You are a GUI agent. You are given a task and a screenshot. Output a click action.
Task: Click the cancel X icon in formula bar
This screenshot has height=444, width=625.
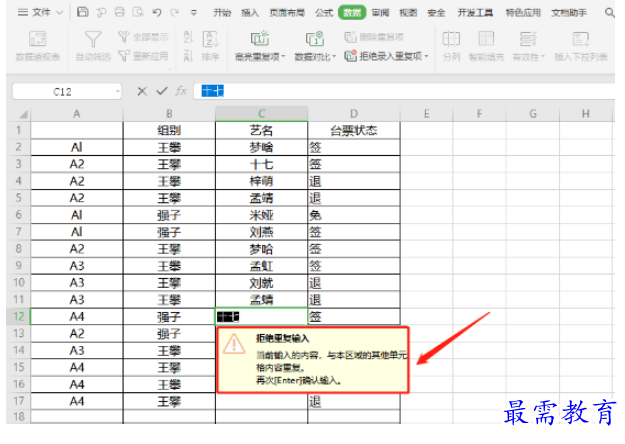142,91
